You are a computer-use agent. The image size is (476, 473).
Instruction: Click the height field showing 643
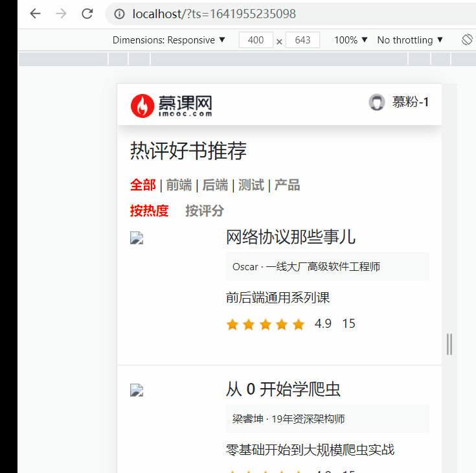point(302,40)
